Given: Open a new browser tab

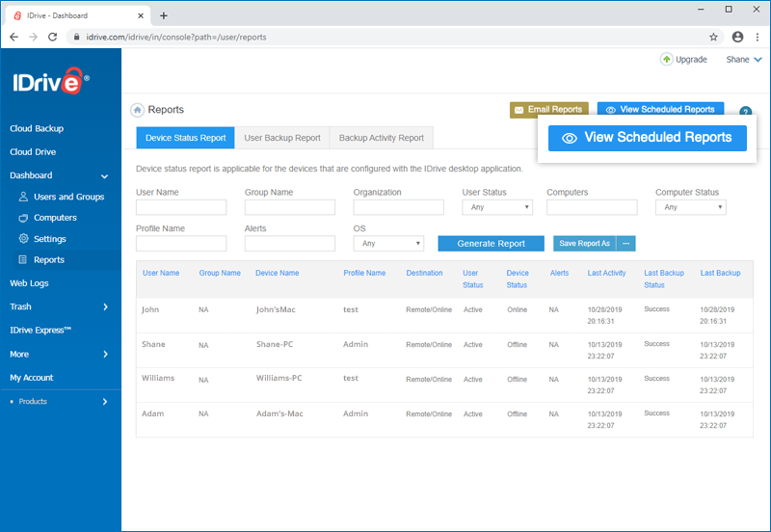Looking at the screenshot, I should [164, 15].
